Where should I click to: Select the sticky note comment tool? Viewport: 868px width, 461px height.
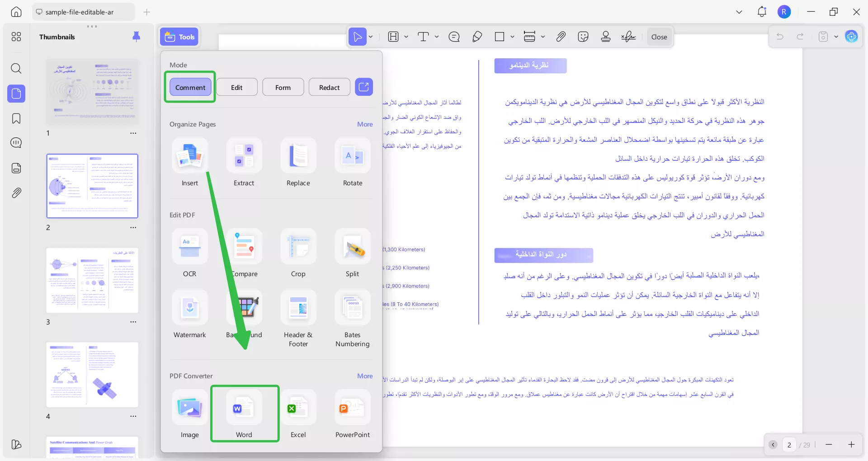point(454,37)
